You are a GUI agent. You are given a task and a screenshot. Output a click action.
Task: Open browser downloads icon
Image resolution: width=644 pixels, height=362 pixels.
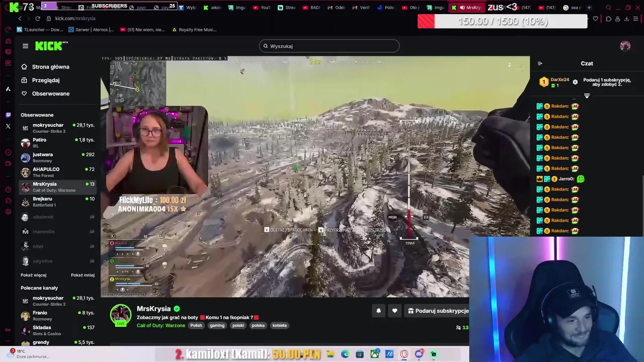(626, 19)
